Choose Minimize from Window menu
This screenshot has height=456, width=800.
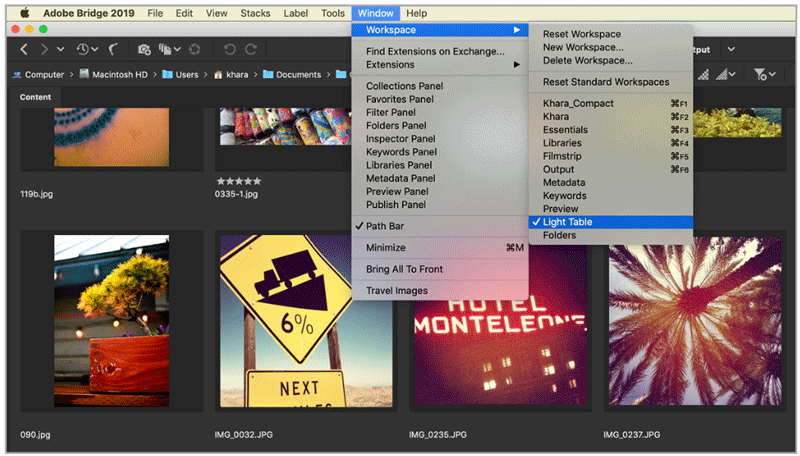440,248
